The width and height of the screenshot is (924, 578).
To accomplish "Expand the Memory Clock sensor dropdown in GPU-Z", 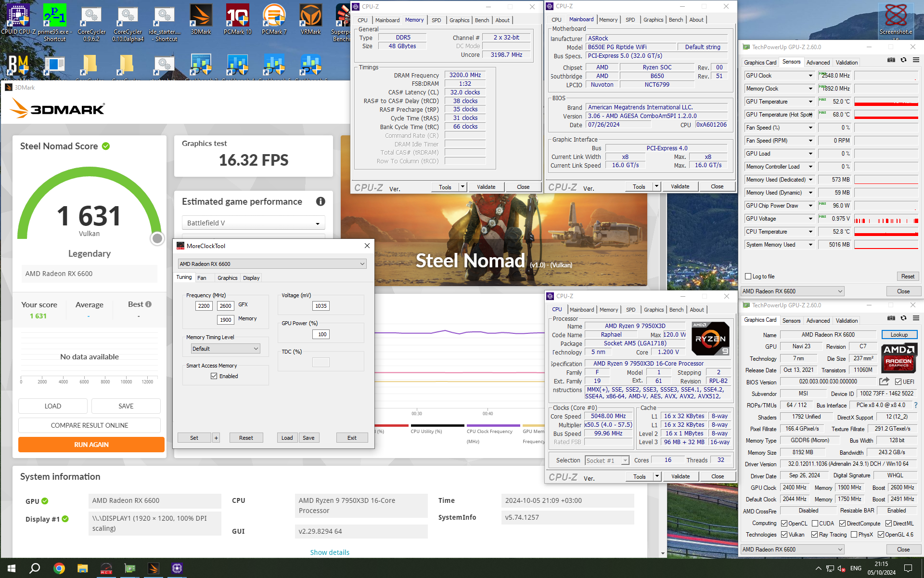I will click(810, 89).
